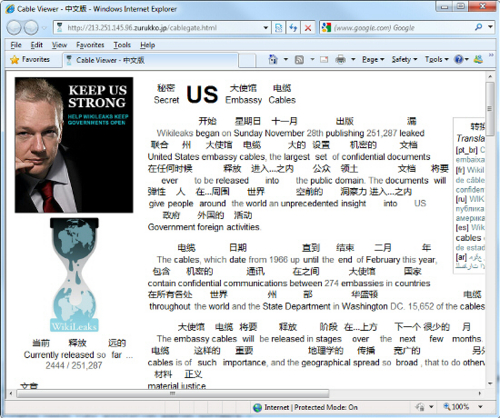The height and width of the screenshot is (418, 500).
Task: Click the vertical scrollbar down arrow
Action: click(x=490, y=384)
